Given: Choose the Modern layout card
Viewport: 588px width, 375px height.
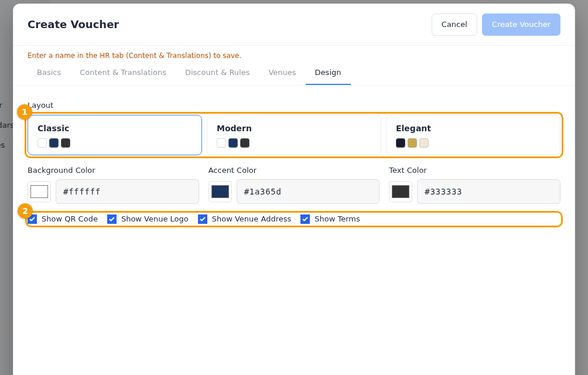Looking at the screenshot, I should tap(294, 135).
